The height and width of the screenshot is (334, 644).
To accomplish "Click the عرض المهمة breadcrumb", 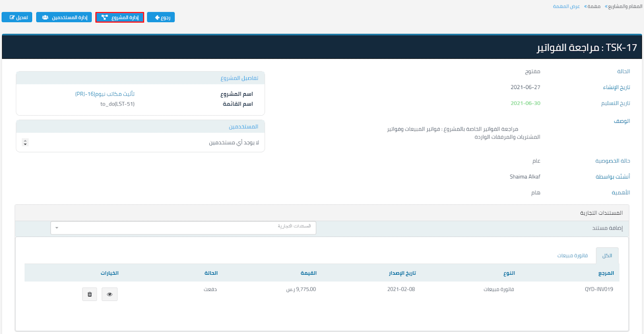I will tap(566, 6).
